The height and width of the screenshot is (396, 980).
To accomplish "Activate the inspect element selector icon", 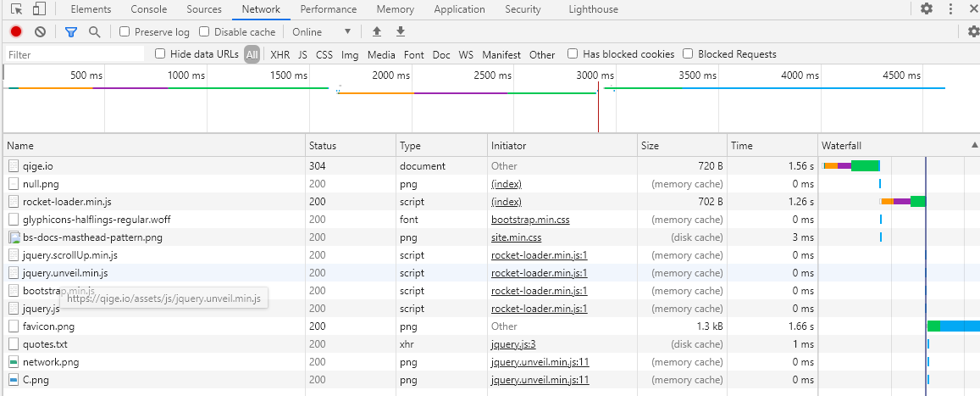I will click(17, 9).
